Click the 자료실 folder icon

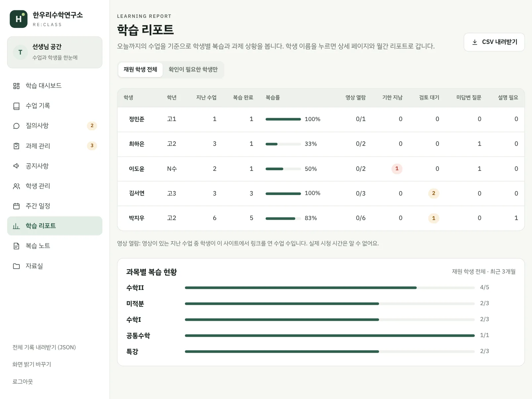[x=16, y=266]
